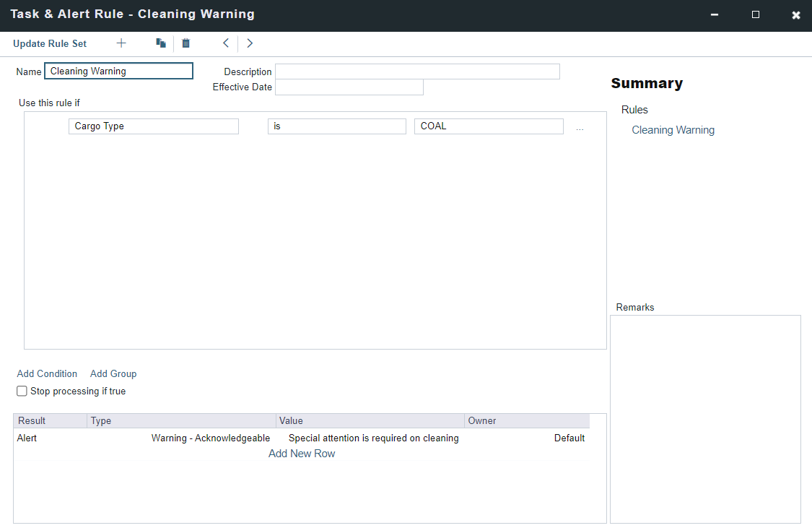Screen dimensions: 812x528
Task: Minimize the Task & Alert Rule window
Action: coord(714,14)
